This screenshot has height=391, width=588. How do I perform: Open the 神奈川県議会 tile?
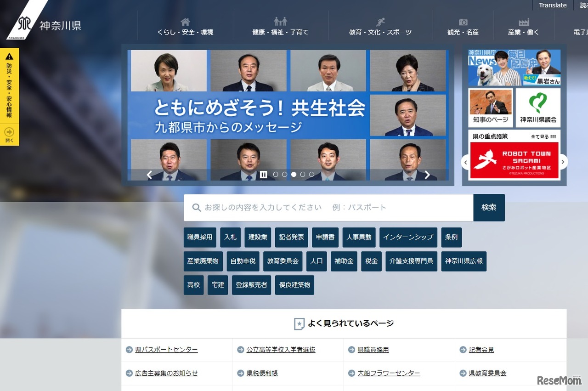538,108
